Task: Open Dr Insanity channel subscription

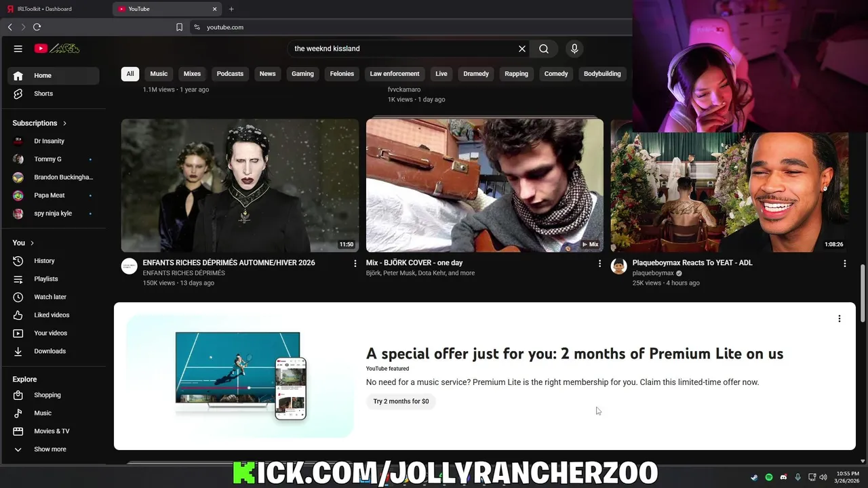Action: coord(54,141)
